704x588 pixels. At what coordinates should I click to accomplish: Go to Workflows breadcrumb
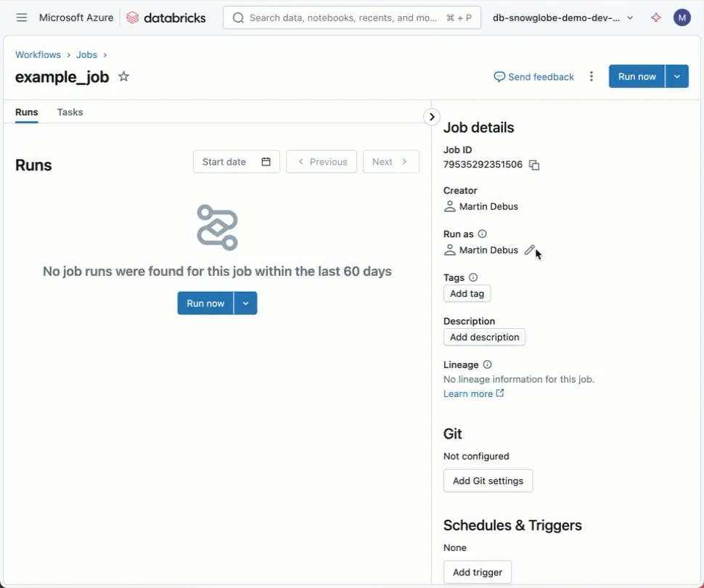[x=38, y=54]
